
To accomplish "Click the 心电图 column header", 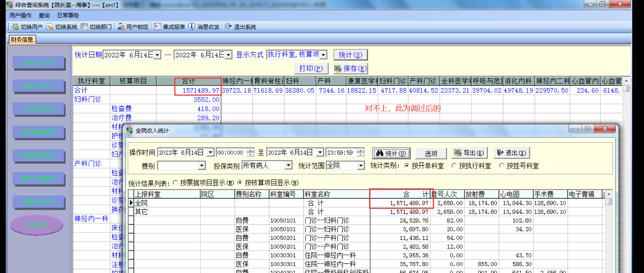I will tap(516, 194).
